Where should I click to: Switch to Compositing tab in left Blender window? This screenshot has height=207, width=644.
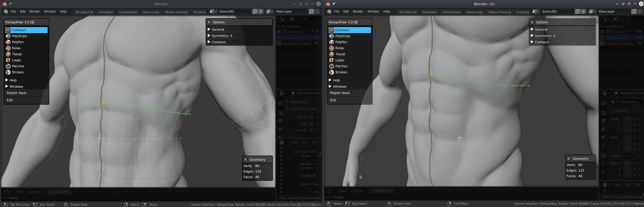click(x=128, y=12)
